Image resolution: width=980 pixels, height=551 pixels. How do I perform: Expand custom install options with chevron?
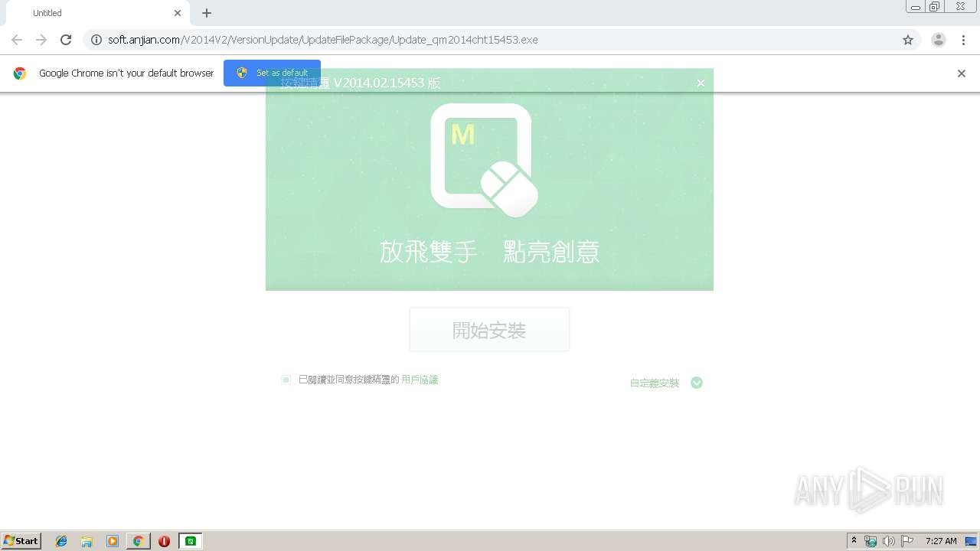point(697,383)
